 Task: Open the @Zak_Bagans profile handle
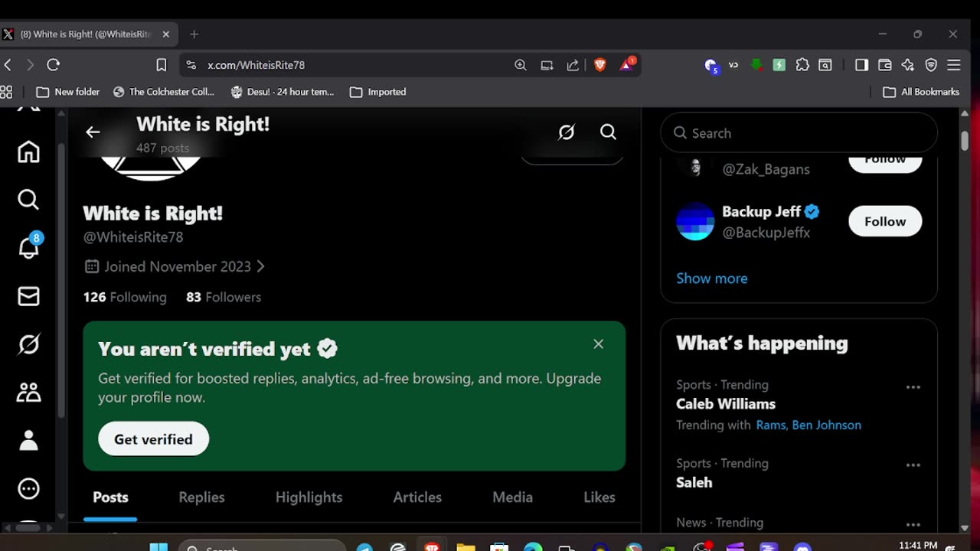tap(766, 169)
